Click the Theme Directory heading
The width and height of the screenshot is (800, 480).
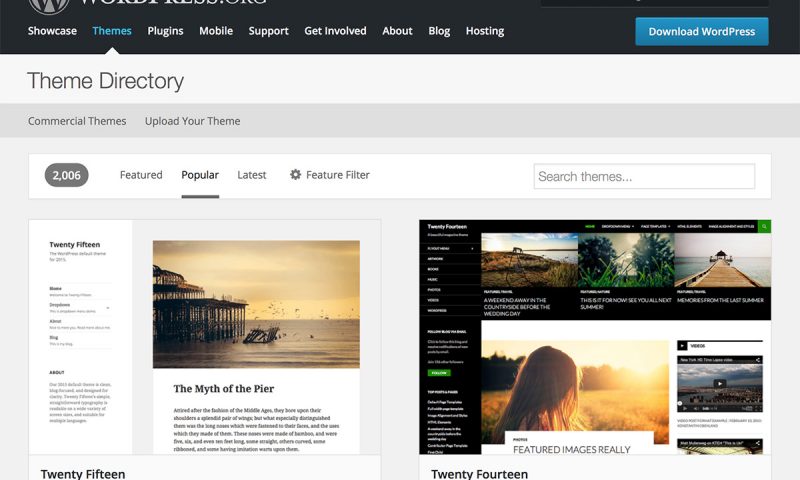(105, 81)
